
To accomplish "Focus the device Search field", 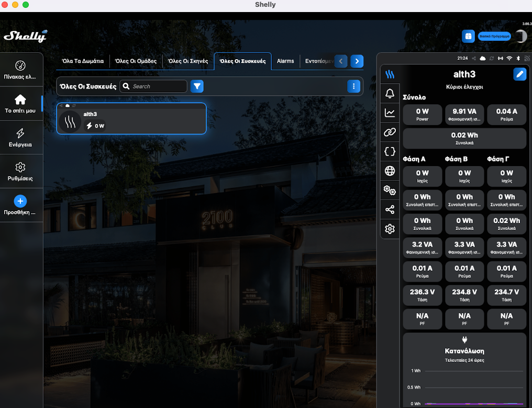I will pyautogui.click(x=153, y=86).
